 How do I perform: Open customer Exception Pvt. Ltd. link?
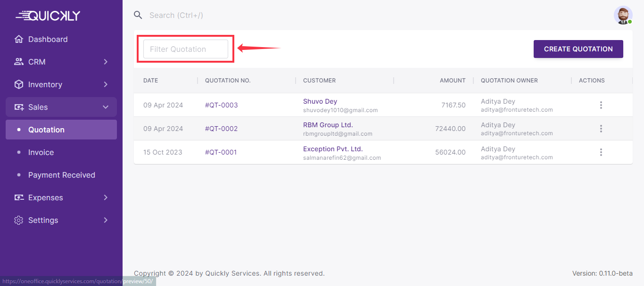click(x=332, y=149)
